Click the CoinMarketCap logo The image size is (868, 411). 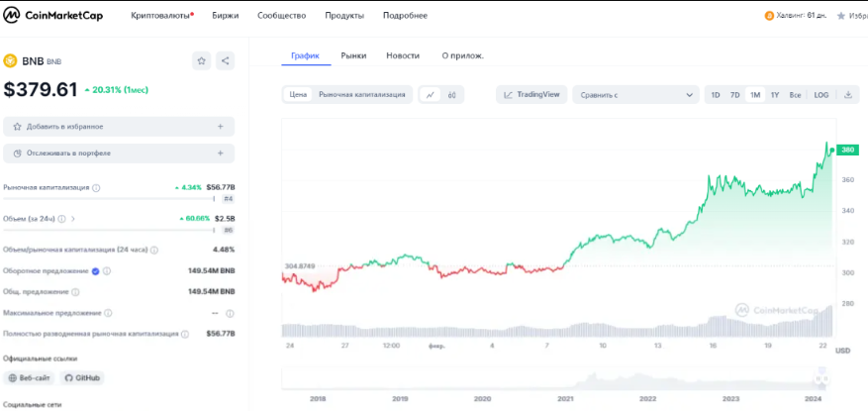click(x=53, y=16)
